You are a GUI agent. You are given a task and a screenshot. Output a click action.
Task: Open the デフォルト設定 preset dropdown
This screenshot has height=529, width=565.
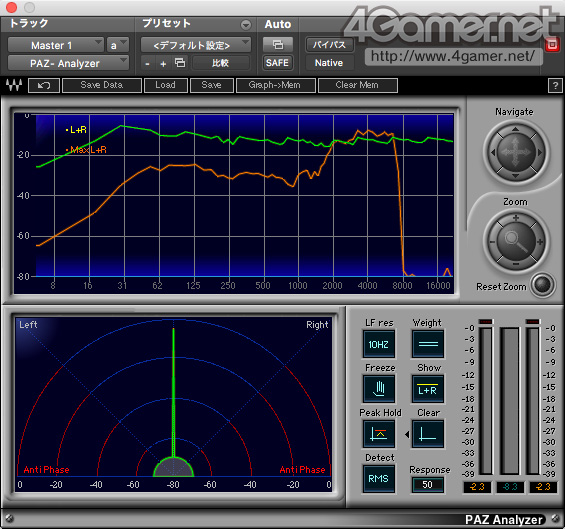(x=196, y=45)
